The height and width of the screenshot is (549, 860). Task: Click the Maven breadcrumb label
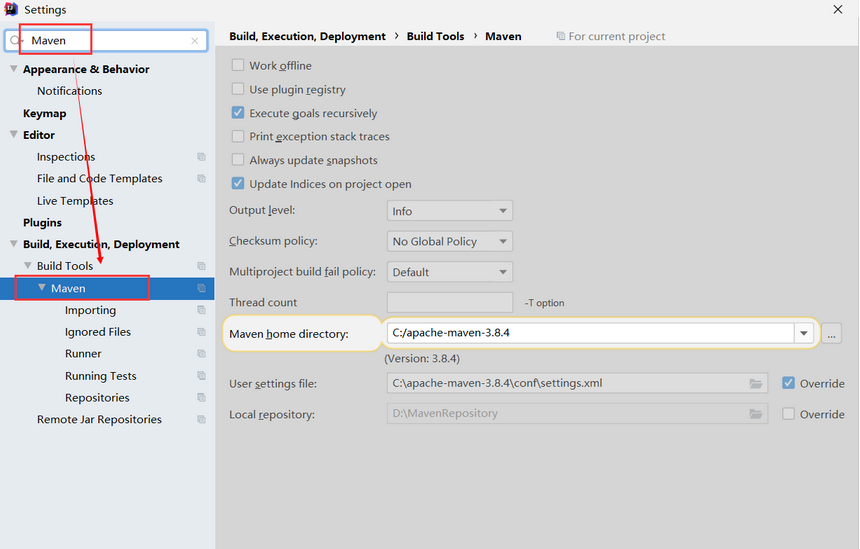click(503, 36)
